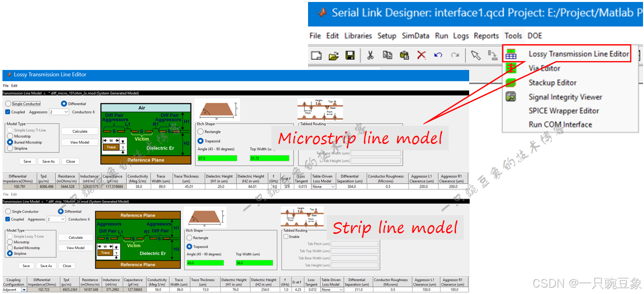Open File menu of the diff_micro editor window
The image size is (644, 294).
6,86
